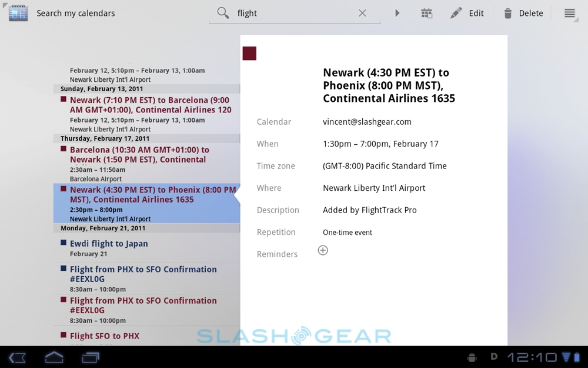Tap the forward arrow next to search
Viewport: 588px width, 368px height.
pos(397,13)
